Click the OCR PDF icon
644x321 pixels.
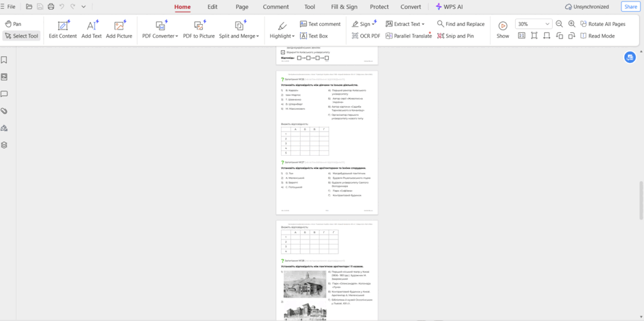point(356,36)
